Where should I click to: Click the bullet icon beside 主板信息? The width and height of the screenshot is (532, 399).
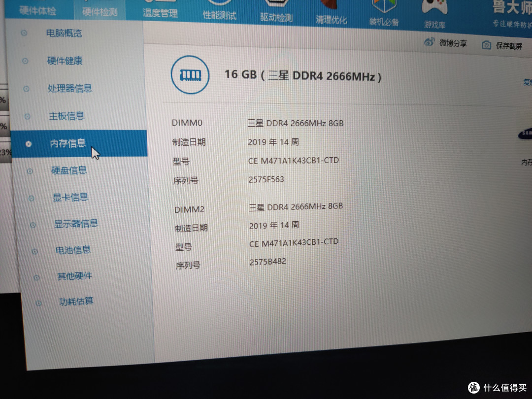click(x=28, y=117)
